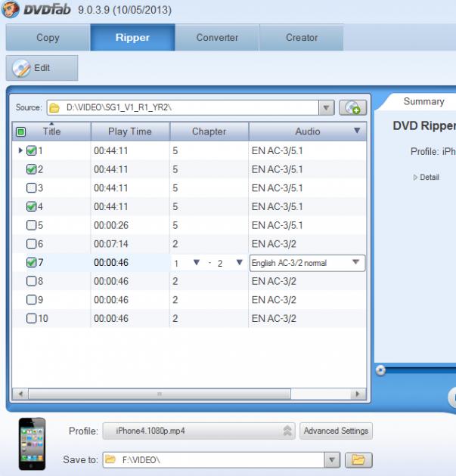Click the add source disc icon button
This screenshot has width=456, height=476.
[x=352, y=107]
